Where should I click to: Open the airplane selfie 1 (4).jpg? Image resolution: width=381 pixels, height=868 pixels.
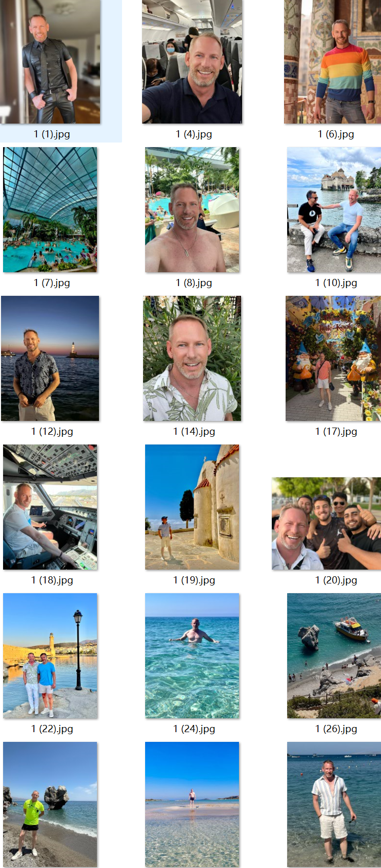coord(192,62)
